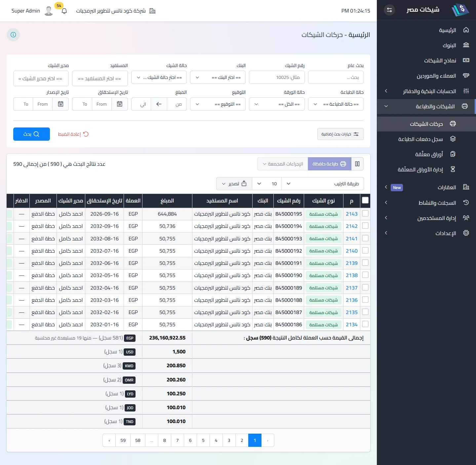Toggle the select-all checkbox in table header
This screenshot has width=476, height=465.
click(x=365, y=200)
